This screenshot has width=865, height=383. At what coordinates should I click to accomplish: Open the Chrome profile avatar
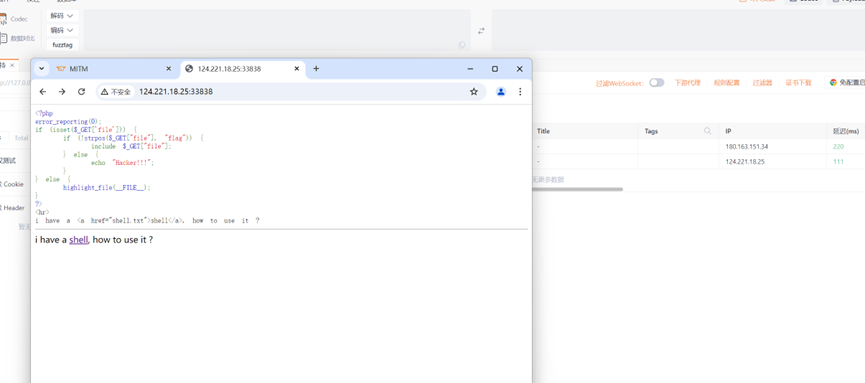pyautogui.click(x=501, y=92)
